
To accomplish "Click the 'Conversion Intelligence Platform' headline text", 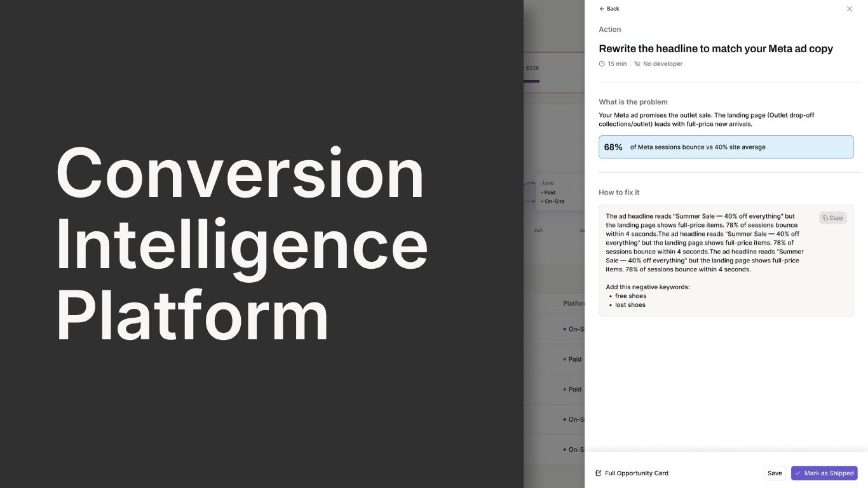I will point(241,244).
